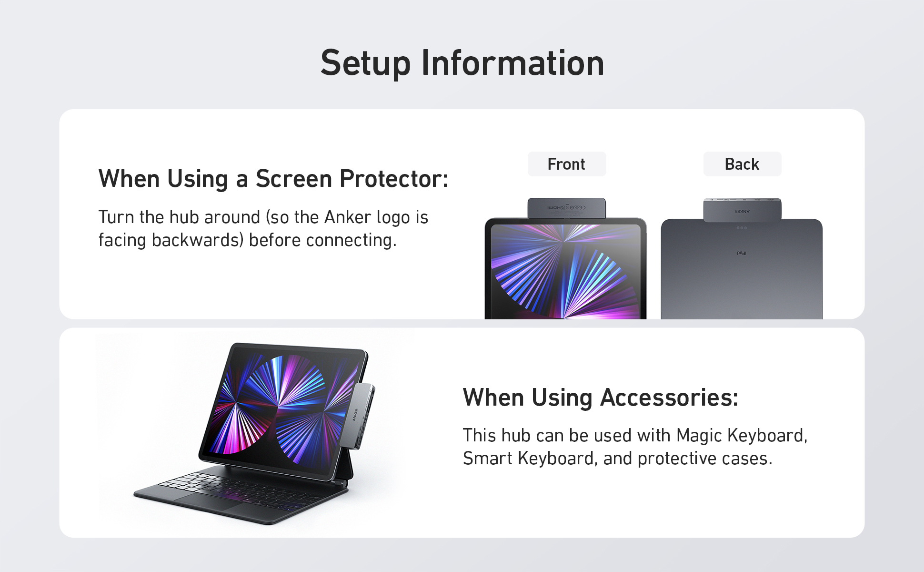Click the When Using a Screen Protector heading
The width and height of the screenshot is (924, 572).
click(273, 179)
